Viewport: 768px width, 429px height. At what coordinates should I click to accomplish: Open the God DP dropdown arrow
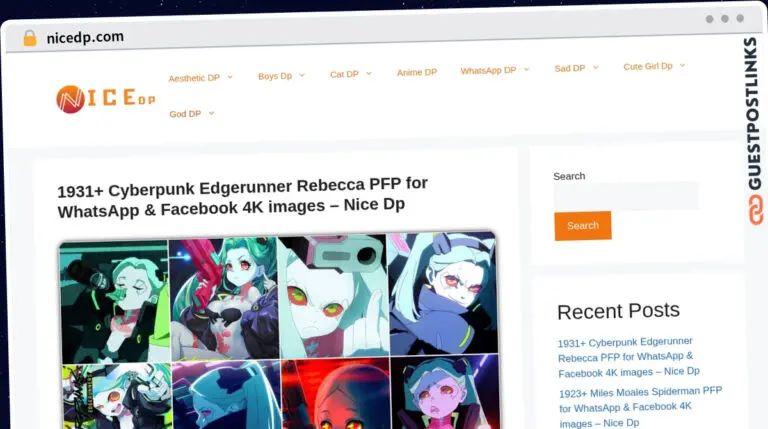click(x=211, y=114)
